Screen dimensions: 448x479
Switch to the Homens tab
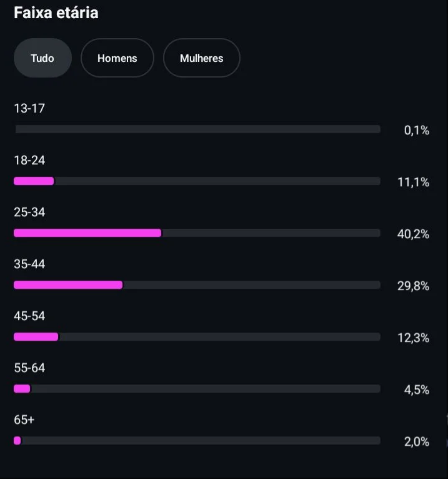point(117,58)
